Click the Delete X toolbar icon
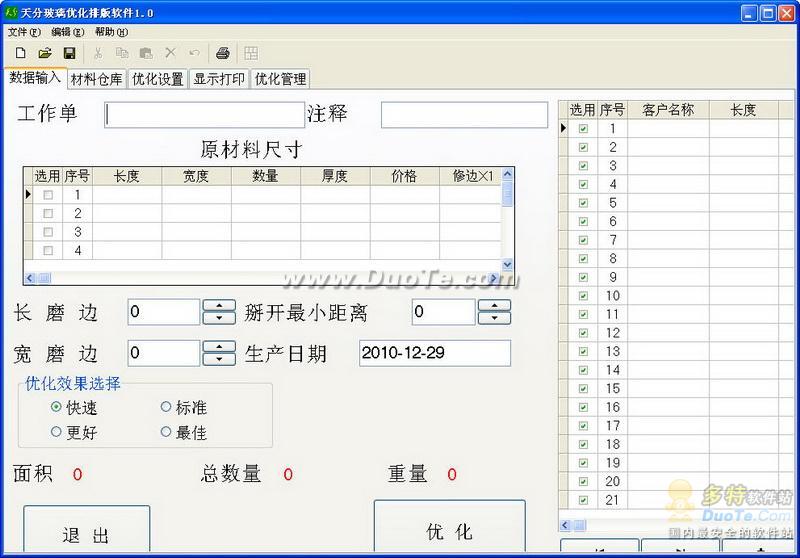The width and height of the screenshot is (800, 558). [170, 53]
